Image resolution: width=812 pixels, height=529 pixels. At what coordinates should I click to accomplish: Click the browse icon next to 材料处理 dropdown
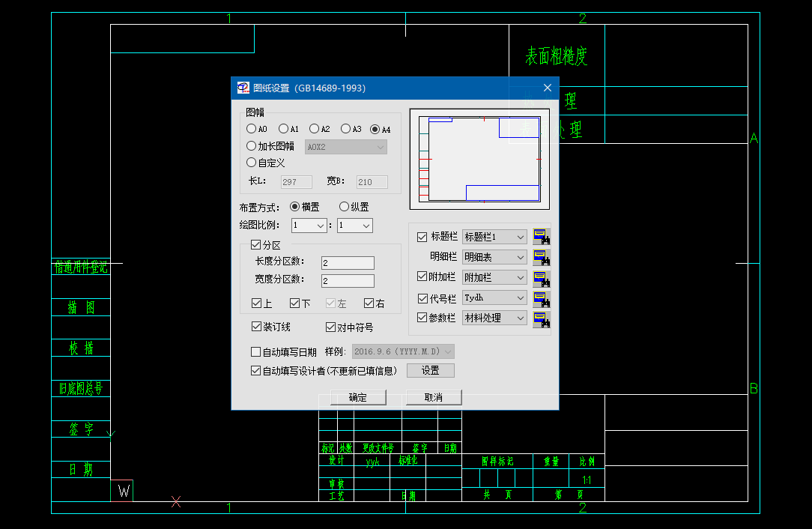coord(541,318)
